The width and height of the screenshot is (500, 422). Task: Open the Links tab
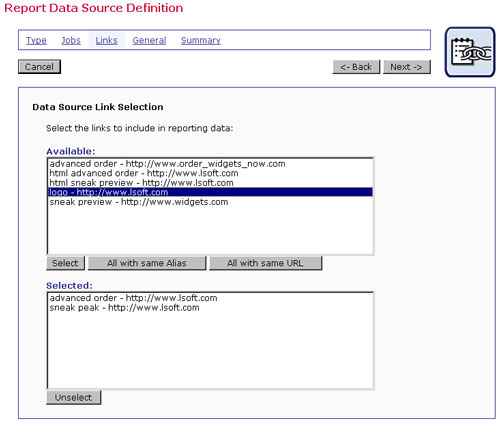tap(106, 40)
